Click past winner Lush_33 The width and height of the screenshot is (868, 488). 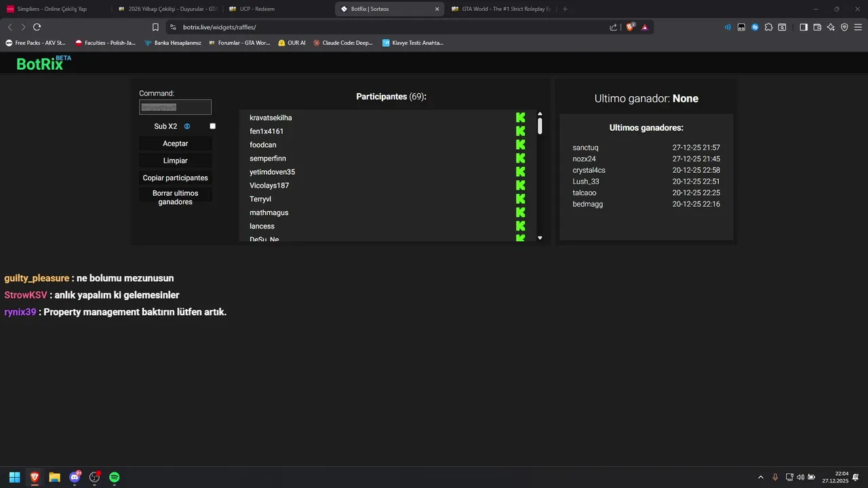coord(586,182)
